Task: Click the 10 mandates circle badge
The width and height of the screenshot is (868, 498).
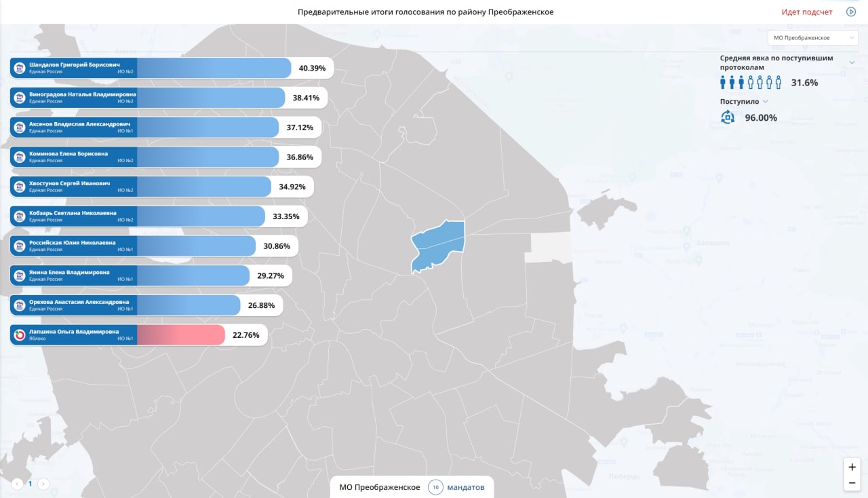Action: [x=435, y=487]
